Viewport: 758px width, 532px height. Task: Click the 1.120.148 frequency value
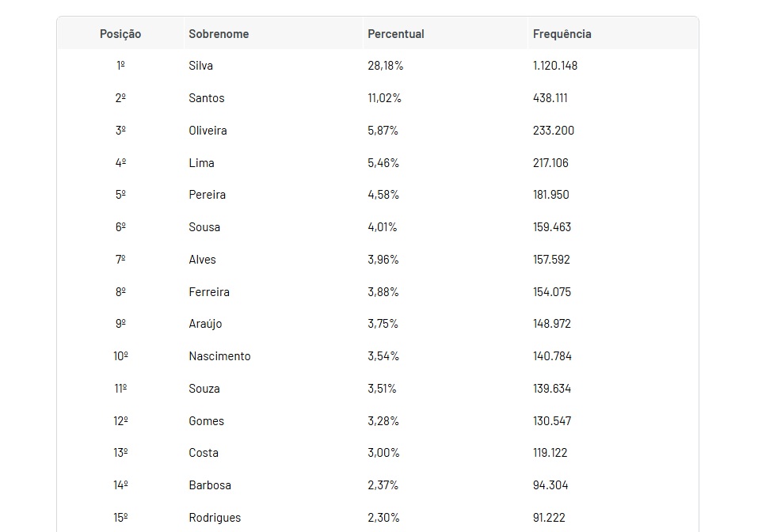click(555, 66)
